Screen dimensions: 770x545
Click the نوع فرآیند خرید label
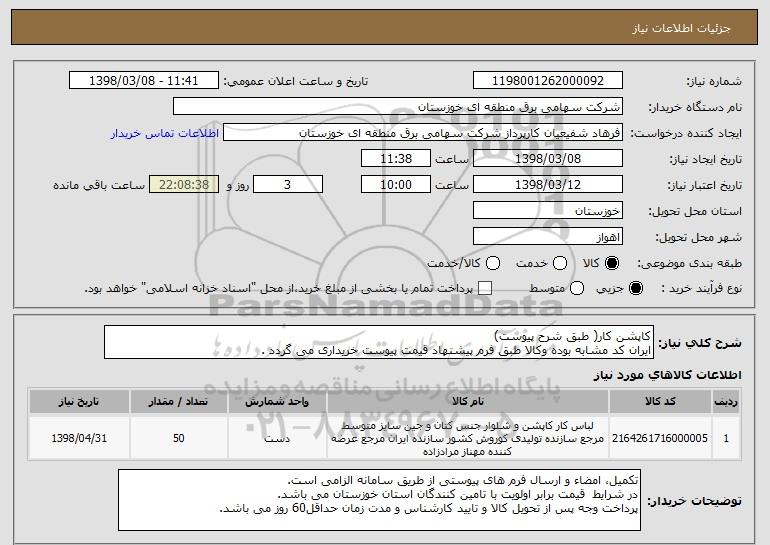[702, 288]
